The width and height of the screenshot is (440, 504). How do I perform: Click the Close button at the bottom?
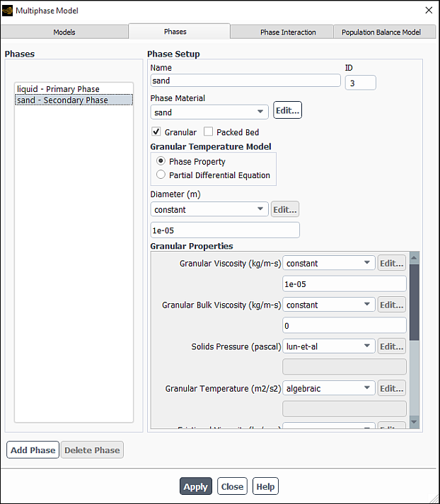coord(232,486)
